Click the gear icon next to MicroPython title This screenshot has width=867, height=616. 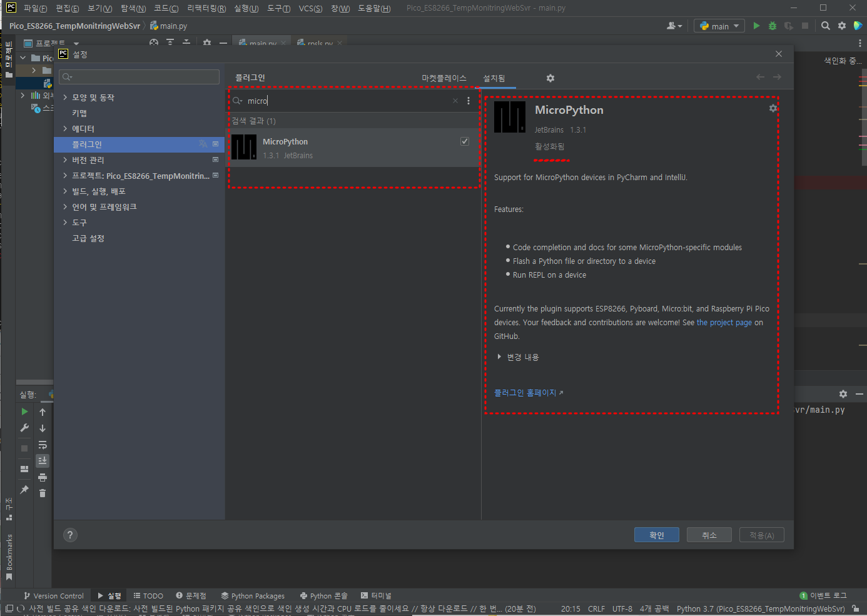click(773, 108)
